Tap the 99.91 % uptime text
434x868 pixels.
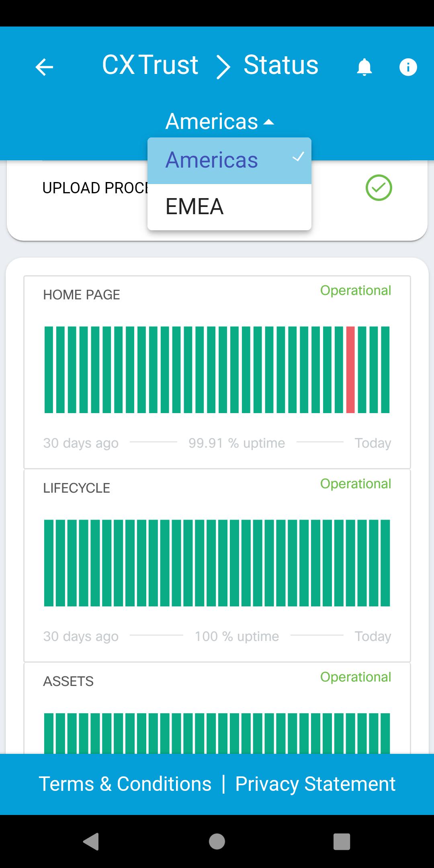[x=237, y=443]
